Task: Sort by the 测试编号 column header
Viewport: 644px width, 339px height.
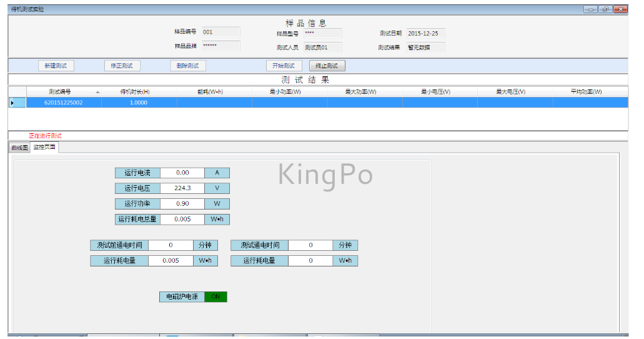Action: pyautogui.click(x=64, y=92)
